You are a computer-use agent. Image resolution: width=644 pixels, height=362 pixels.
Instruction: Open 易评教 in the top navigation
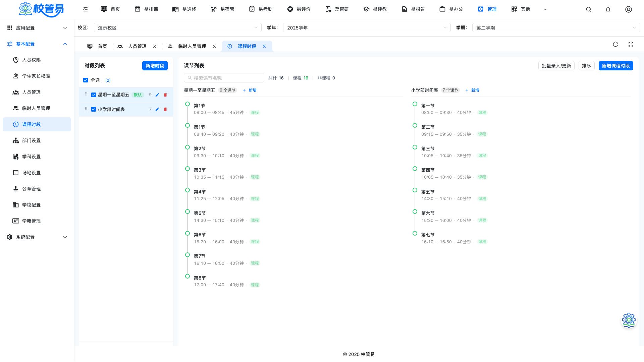coord(375,9)
